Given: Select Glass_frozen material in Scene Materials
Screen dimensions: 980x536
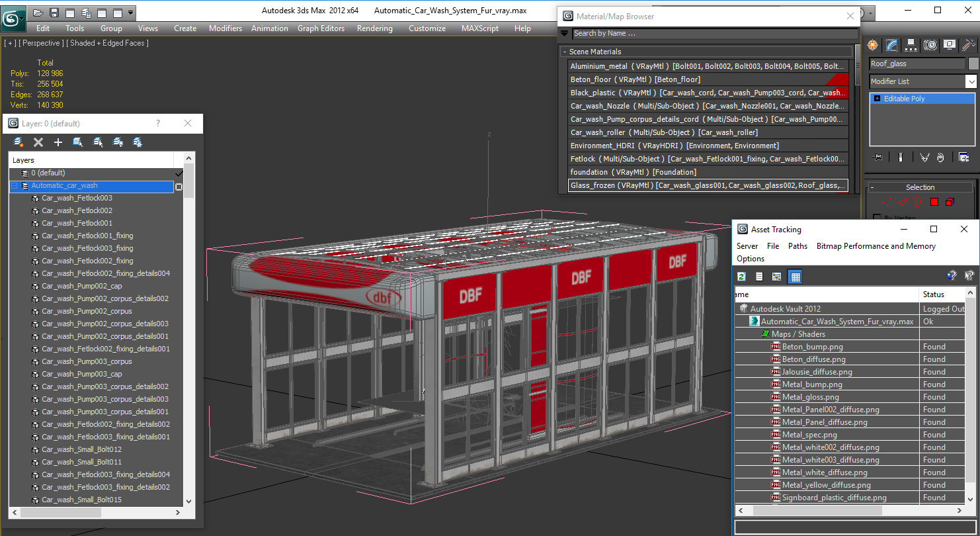Looking at the screenshot, I should pyautogui.click(x=708, y=185).
